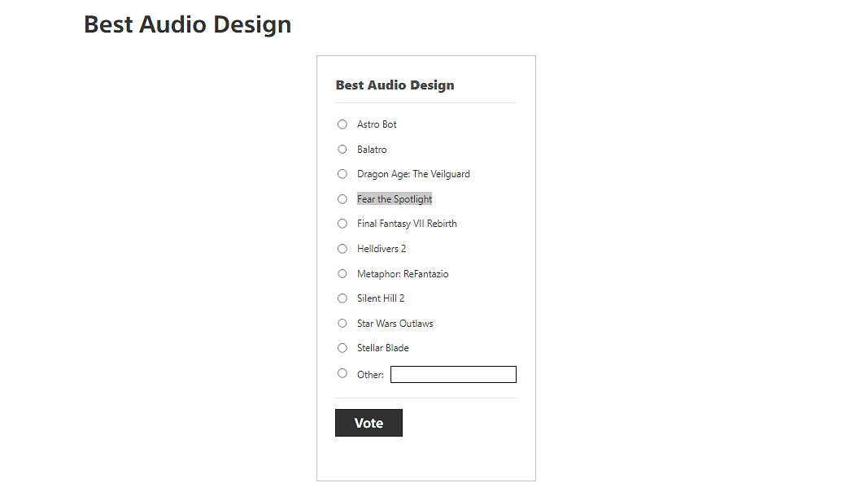Click the large Best Audio Design page title
The image size is (868, 483).
(187, 24)
